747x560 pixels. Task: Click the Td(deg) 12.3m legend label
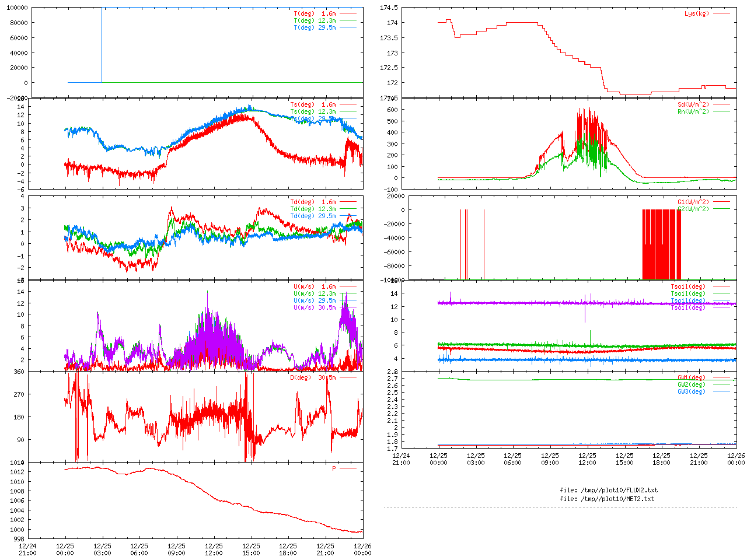pyautogui.click(x=313, y=209)
